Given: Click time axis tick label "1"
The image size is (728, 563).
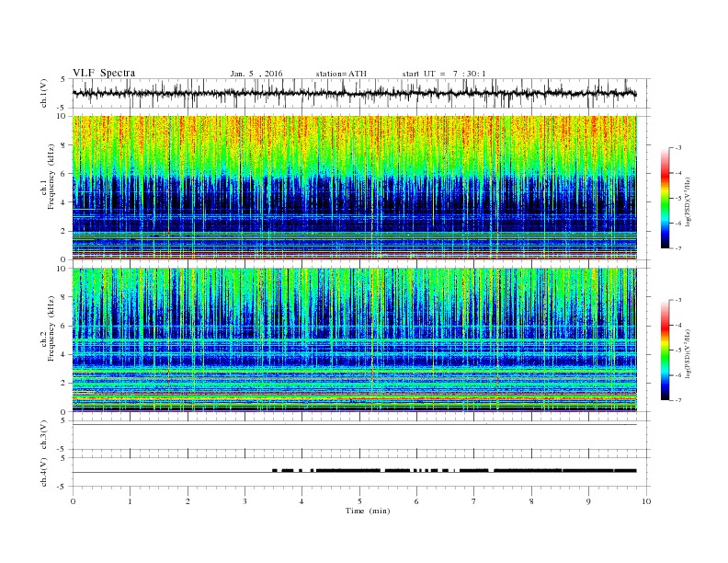Looking at the screenshot, I should coord(130,501).
